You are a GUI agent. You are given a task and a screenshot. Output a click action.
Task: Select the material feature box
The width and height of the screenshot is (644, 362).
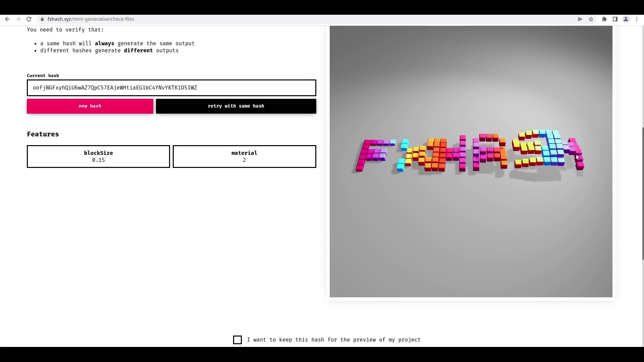click(244, 157)
